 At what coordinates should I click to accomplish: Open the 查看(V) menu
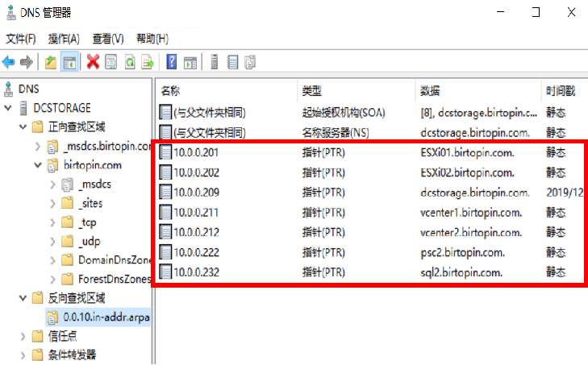click(108, 39)
